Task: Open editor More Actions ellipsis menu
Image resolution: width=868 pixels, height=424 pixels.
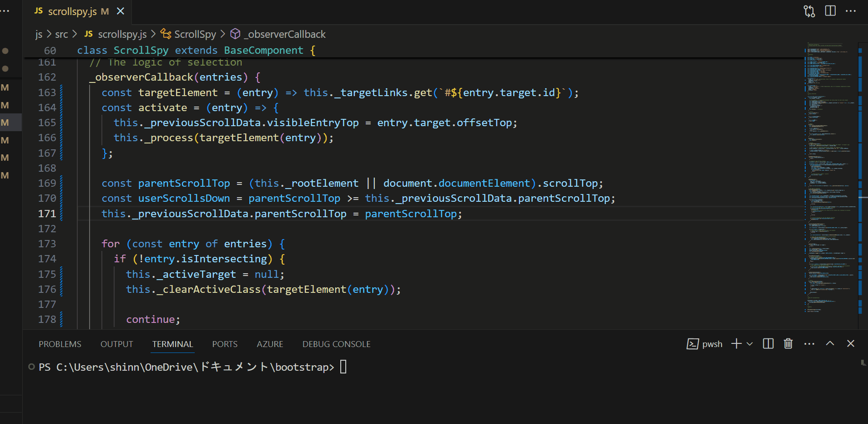Action: pos(851,11)
